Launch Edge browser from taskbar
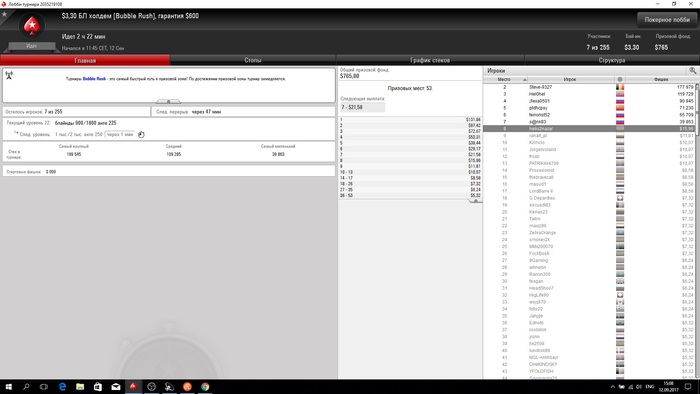 click(62, 387)
